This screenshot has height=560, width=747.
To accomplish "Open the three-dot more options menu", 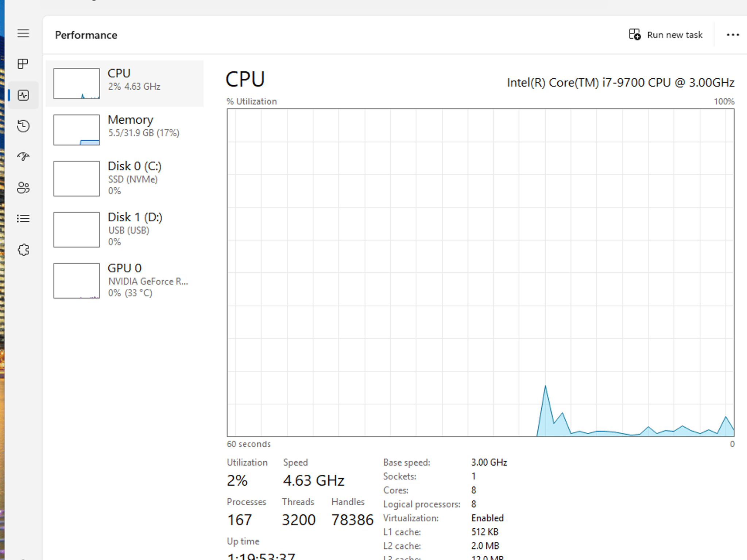I will (732, 35).
